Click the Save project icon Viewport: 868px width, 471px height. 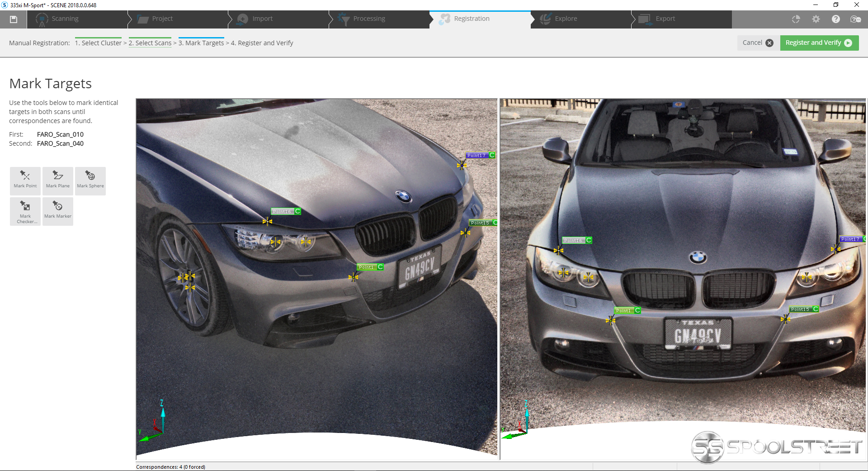point(14,19)
